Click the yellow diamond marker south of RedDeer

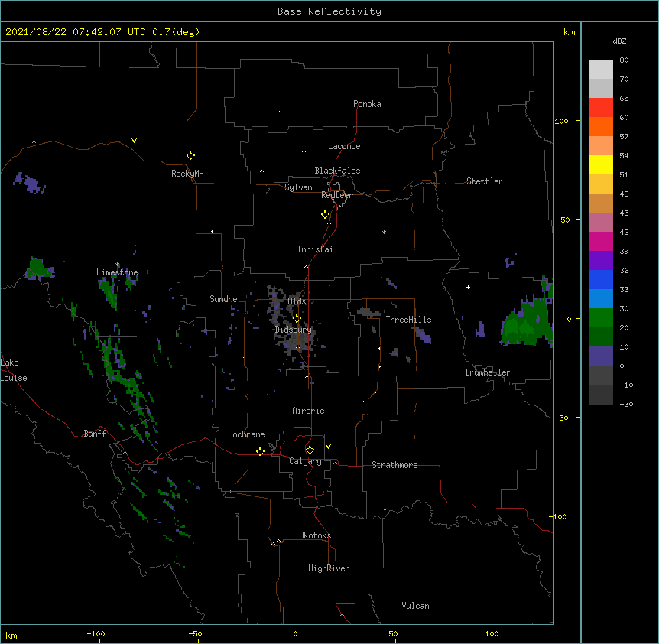click(x=325, y=214)
